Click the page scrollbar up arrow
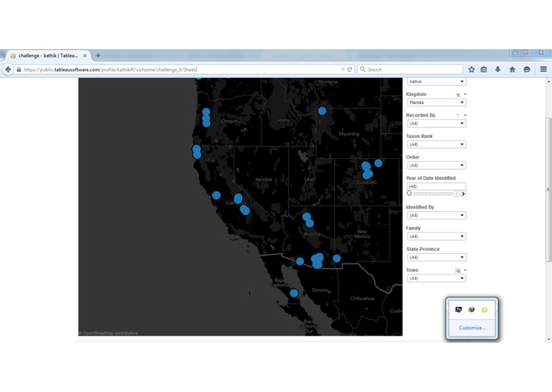Viewport: 552px width, 392px height. (549, 82)
